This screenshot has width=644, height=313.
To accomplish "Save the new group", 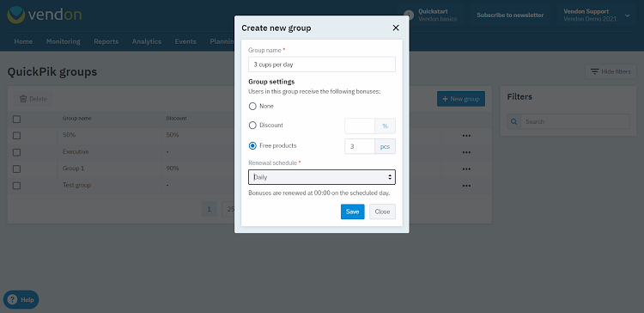I will 352,212.
